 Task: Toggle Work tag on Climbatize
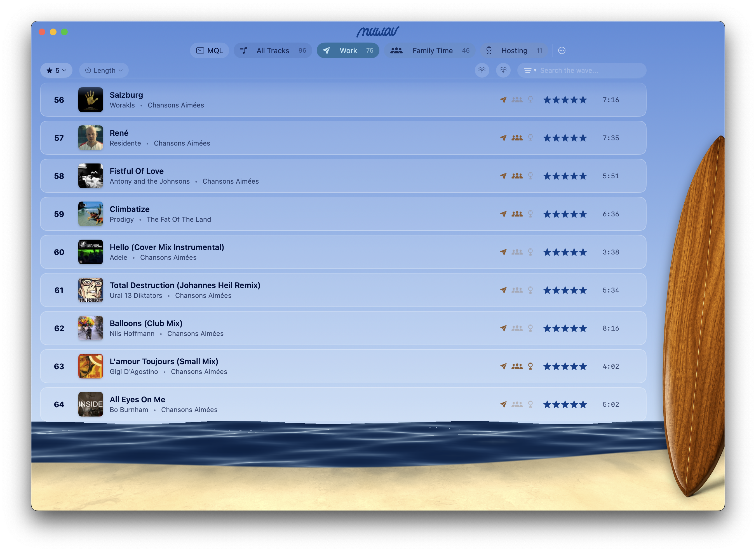pos(503,214)
